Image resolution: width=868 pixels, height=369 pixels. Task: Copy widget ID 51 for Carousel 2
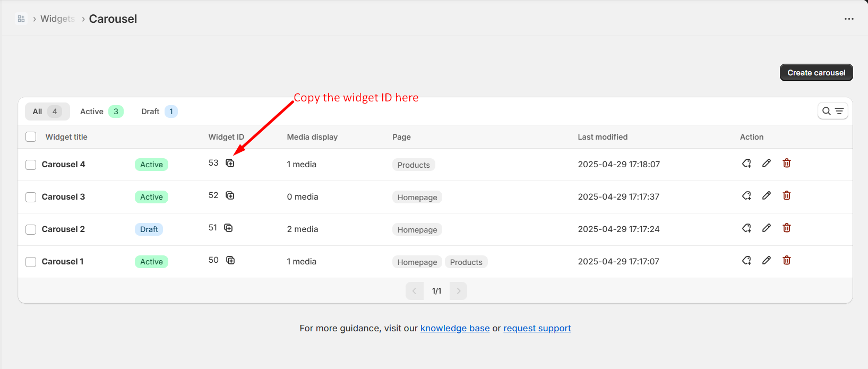pos(228,228)
